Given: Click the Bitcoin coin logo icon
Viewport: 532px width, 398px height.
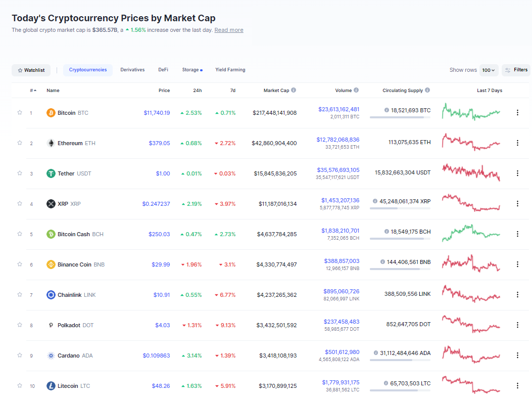Looking at the screenshot, I should [51, 113].
